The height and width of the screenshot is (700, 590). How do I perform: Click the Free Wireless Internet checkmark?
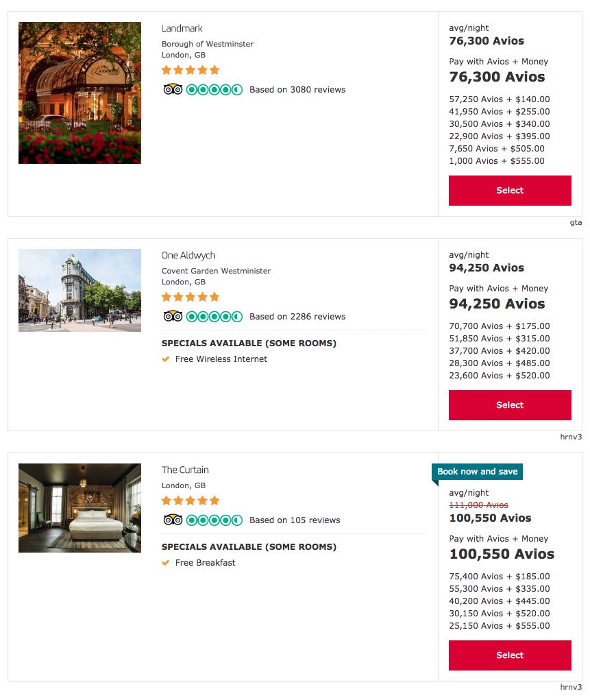point(166,359)
